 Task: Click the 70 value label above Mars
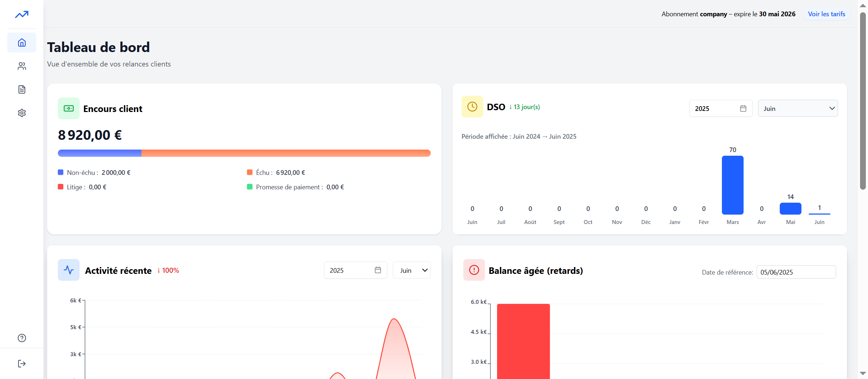(733, 150)
